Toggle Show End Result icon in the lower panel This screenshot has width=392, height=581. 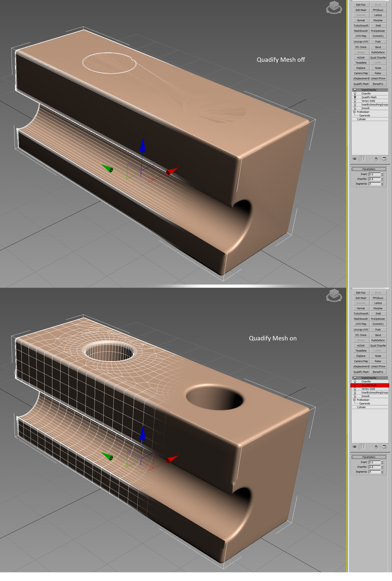363,447
